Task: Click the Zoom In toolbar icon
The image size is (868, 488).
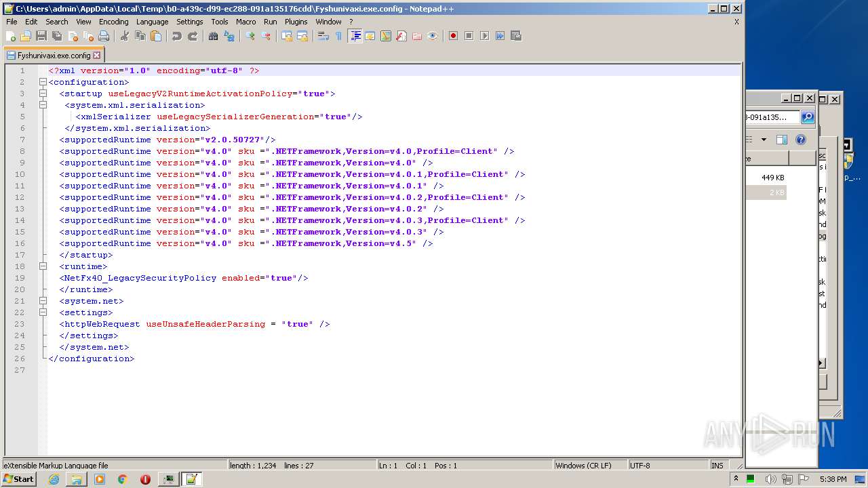Action: pos(250,36)
